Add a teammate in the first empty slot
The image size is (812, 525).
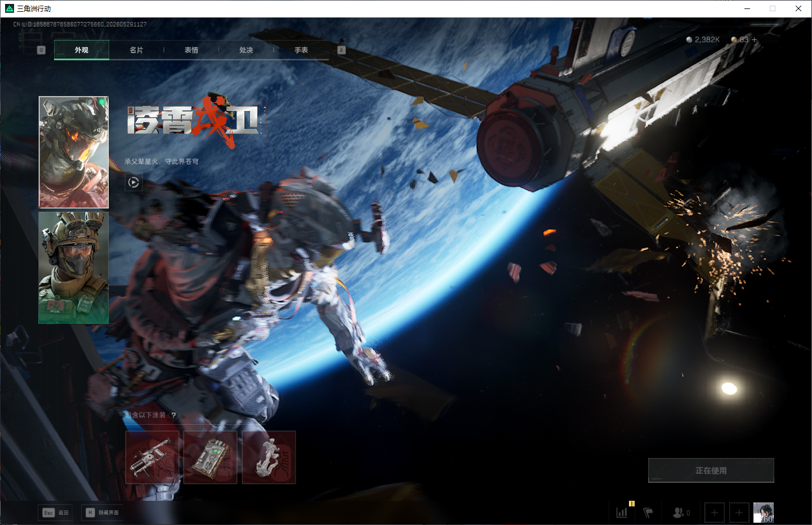pos(715,513)
